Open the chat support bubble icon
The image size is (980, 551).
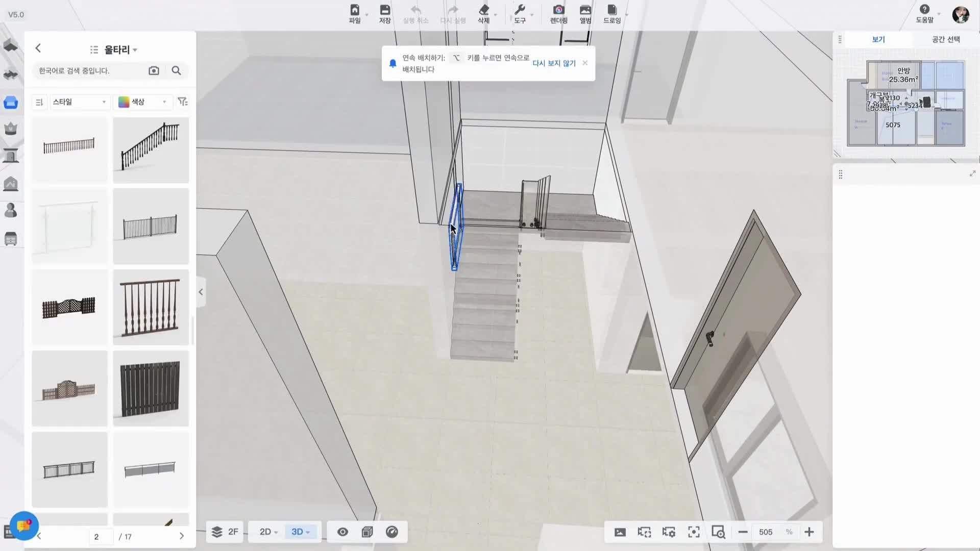(23, 525)
